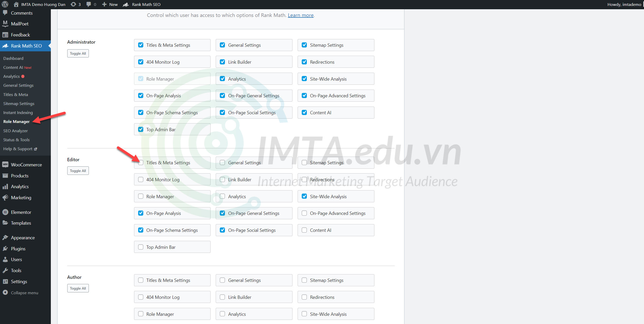The height and width of the screenshot is (324, 644).
Task: Enable Editor Top Admin Bar checkbox
Action: pos(141,247)
